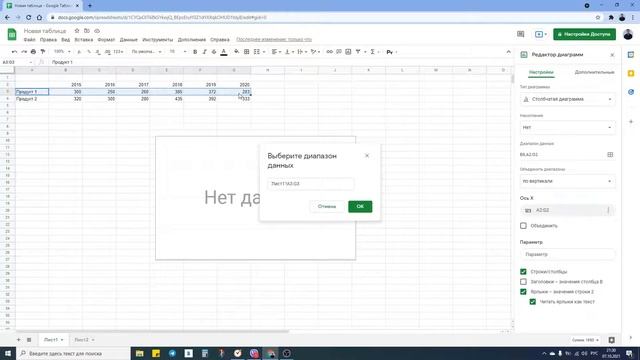The width and height of the screenshot is (640, 360).
Task: Click the Undo toolbar icon
Action: tap(14, 52)
